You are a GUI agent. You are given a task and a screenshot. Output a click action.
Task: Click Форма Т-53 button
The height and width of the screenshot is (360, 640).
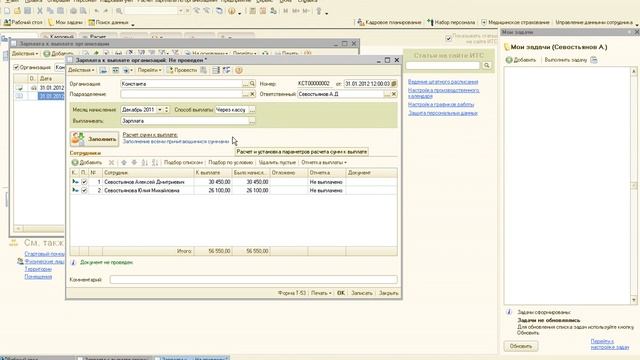tap(291, 293)
